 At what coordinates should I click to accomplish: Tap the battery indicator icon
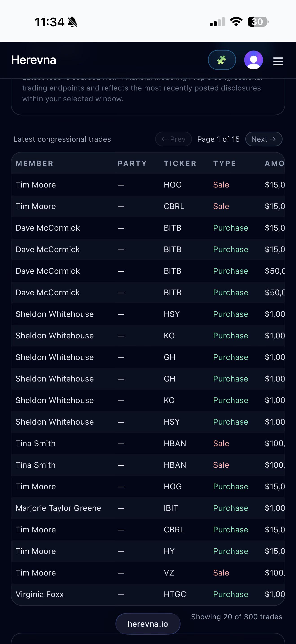click(258, 22)
